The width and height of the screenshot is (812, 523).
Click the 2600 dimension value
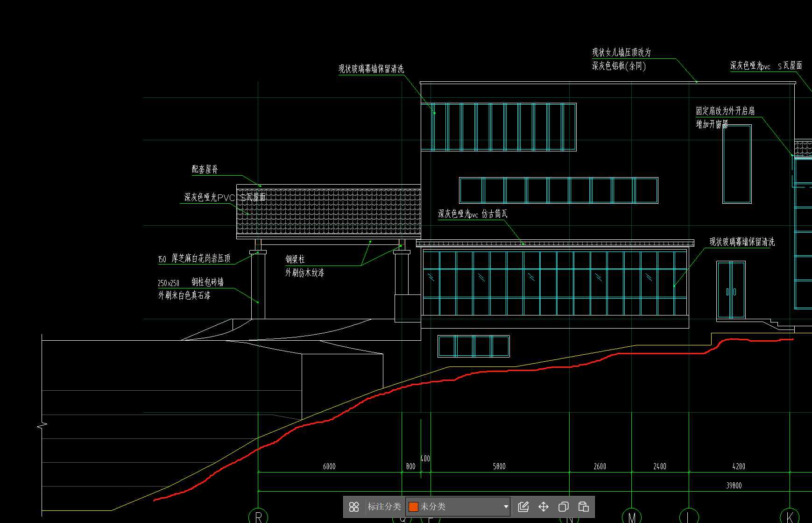[600, 466]
